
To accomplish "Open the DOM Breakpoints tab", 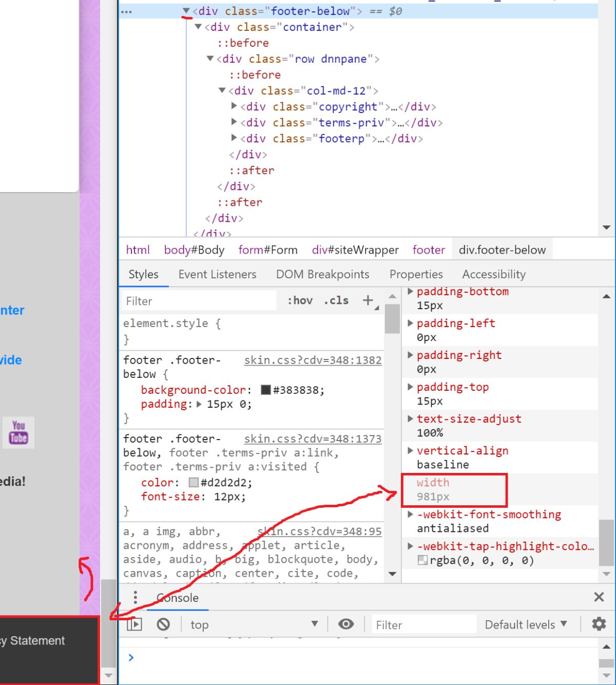I will pyautogui.click(x=322, y=274).
